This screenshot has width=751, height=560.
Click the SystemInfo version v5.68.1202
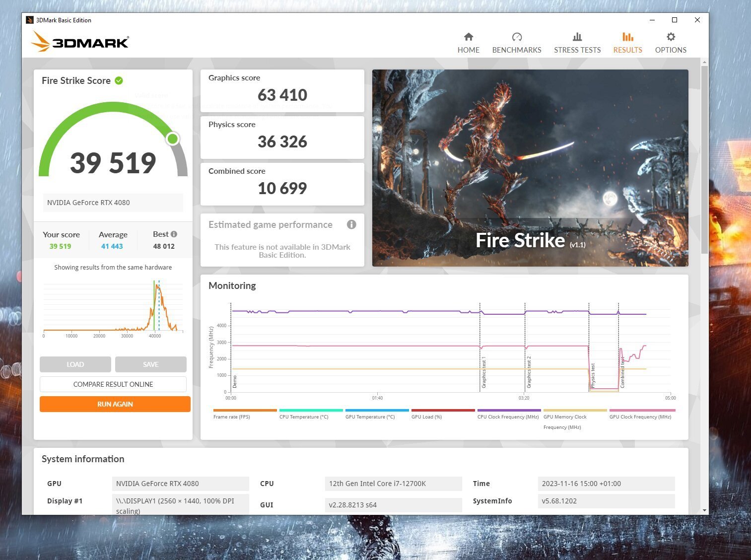coord(606,501)
